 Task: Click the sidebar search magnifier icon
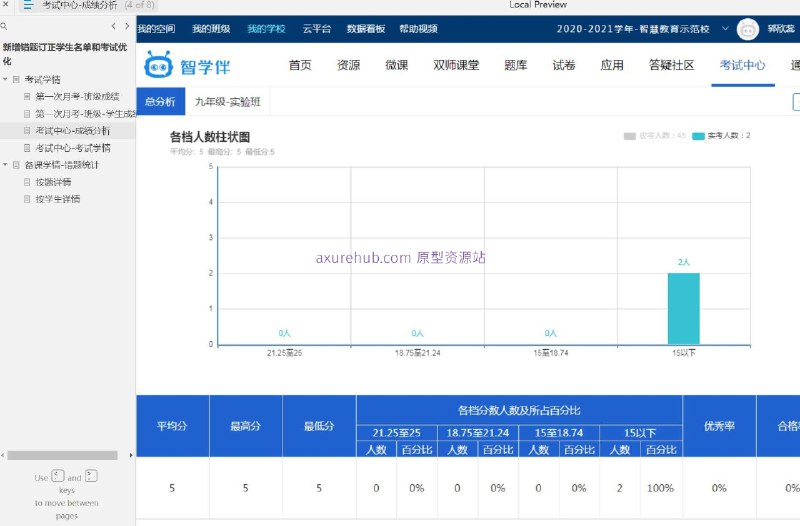4,26
